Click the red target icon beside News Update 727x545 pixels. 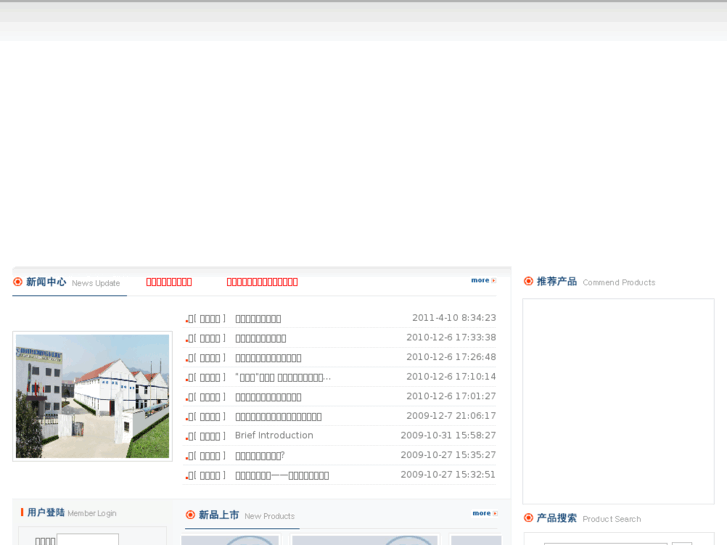18,282
